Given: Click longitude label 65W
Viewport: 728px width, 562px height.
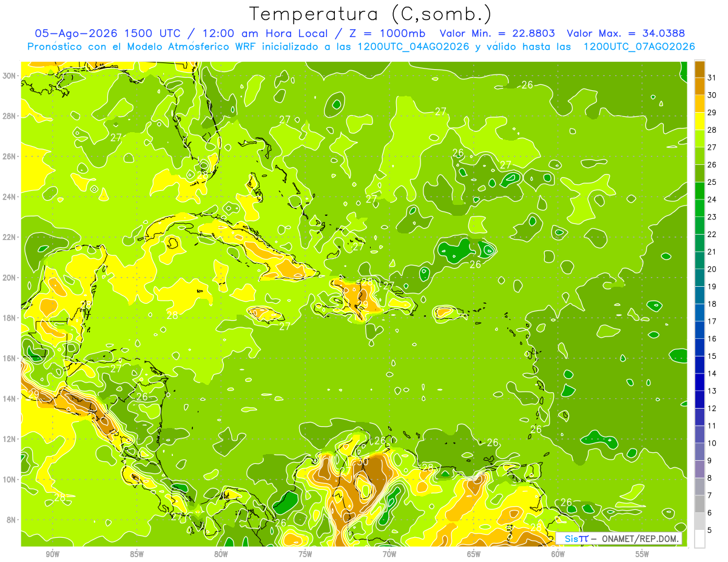Looking at the screenshot, I should [x=474, y=554].
